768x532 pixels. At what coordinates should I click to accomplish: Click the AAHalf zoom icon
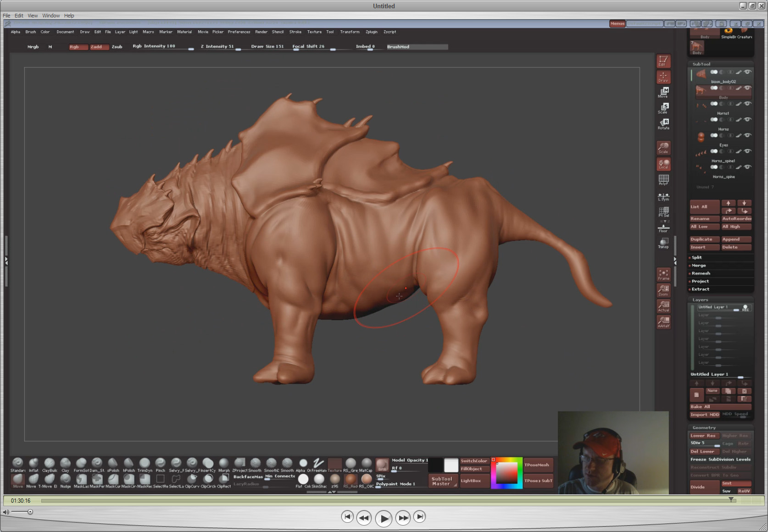663,321
